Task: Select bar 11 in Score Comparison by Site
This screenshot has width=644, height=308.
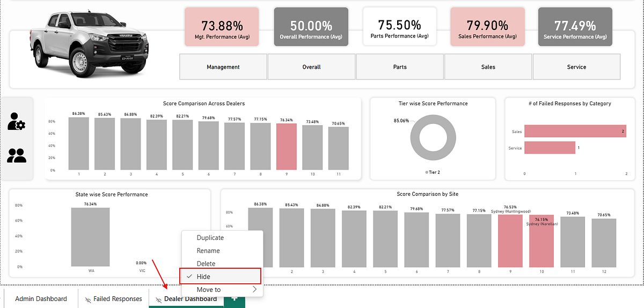Action: (573, 242)
